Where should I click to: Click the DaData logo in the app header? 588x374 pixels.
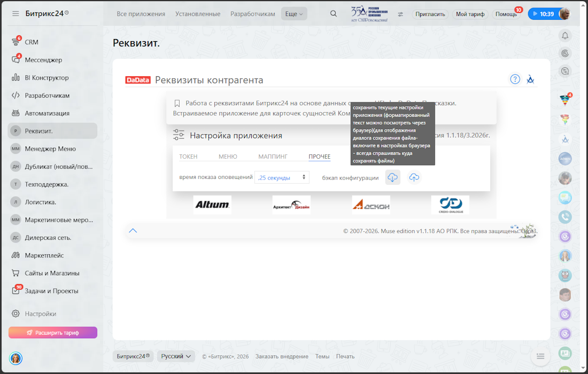click(x=137, y=80)
